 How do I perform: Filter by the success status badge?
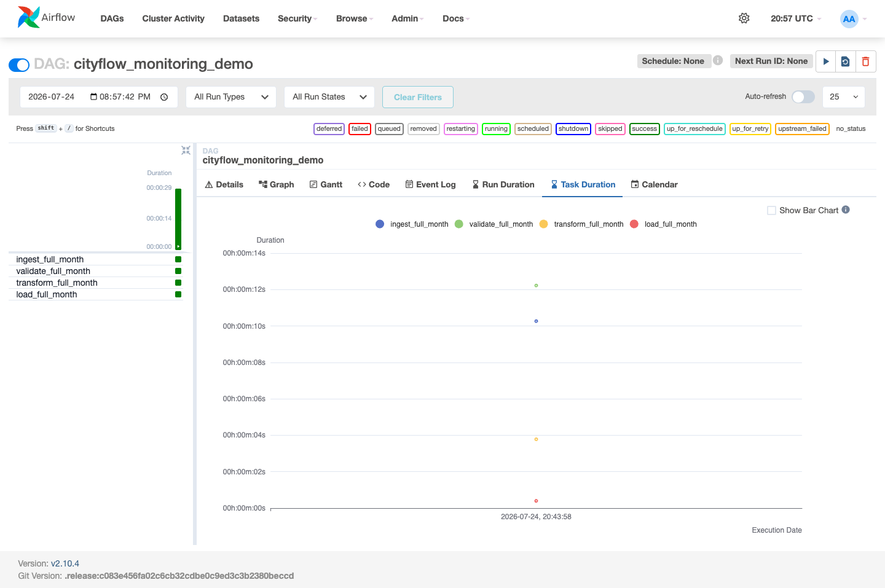tap(644, 128)
